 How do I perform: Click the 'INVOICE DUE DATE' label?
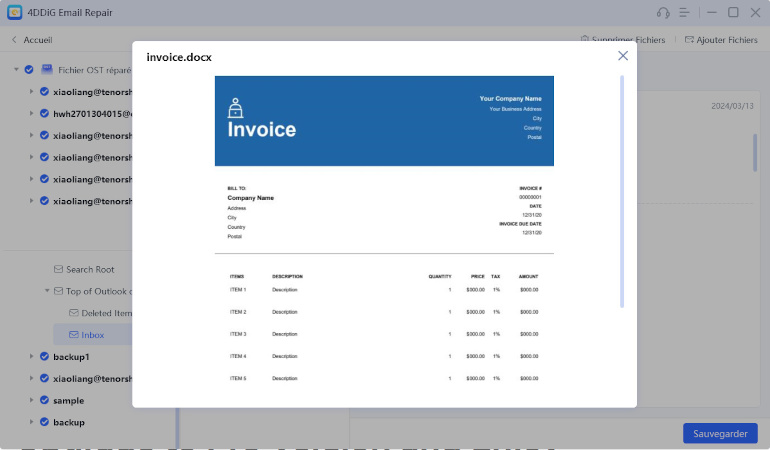(x=521, y=224)
